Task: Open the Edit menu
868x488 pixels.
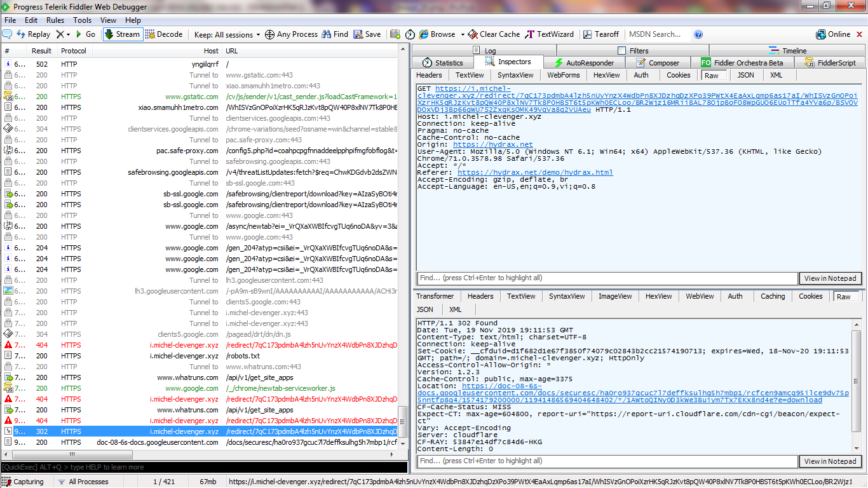Action: coord(31,20)
